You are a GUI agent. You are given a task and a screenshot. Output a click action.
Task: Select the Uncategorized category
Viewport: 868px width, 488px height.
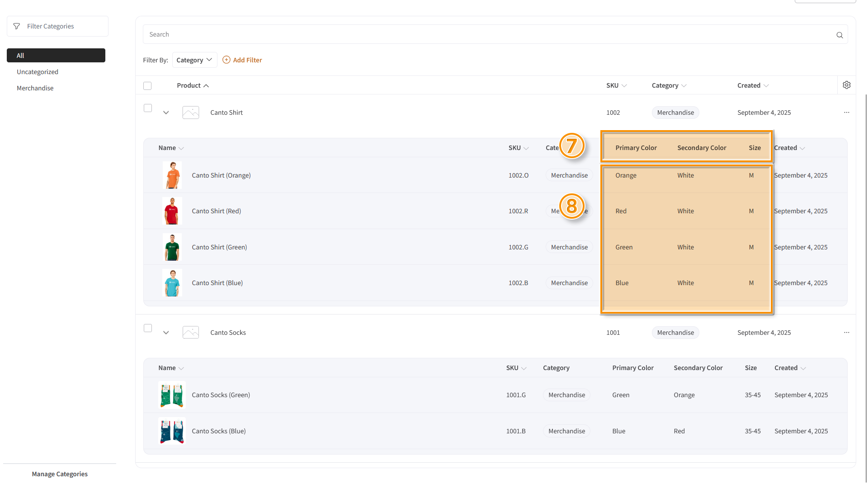(x=38, y=72)
